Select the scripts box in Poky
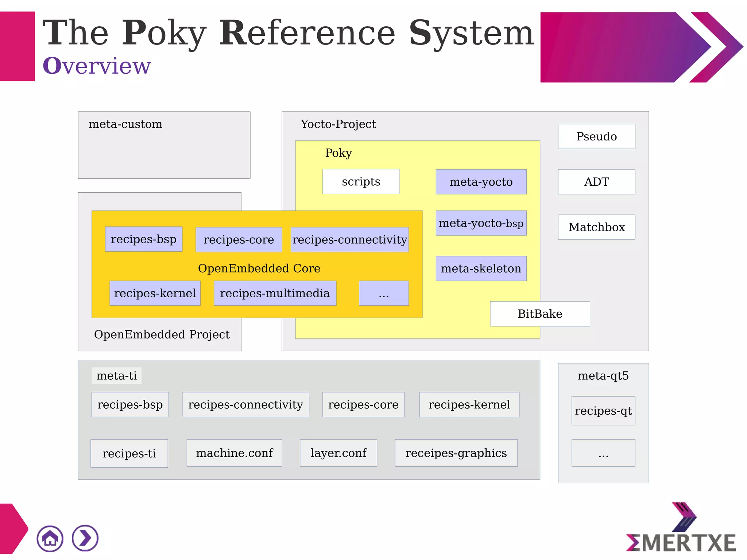Viewport: 747px width, 560px height. click(361, 181)
